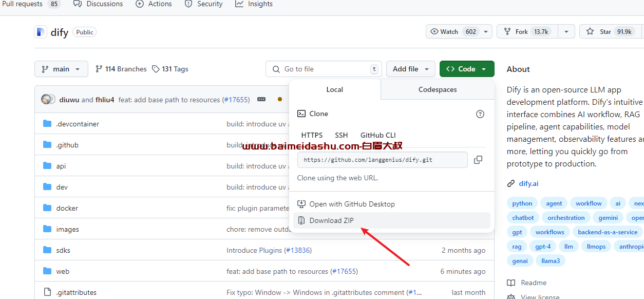This screenshot has height=299, width=644.
Task: Fork the dify repository
Action: pyautogui.click(x=527, y=32)
